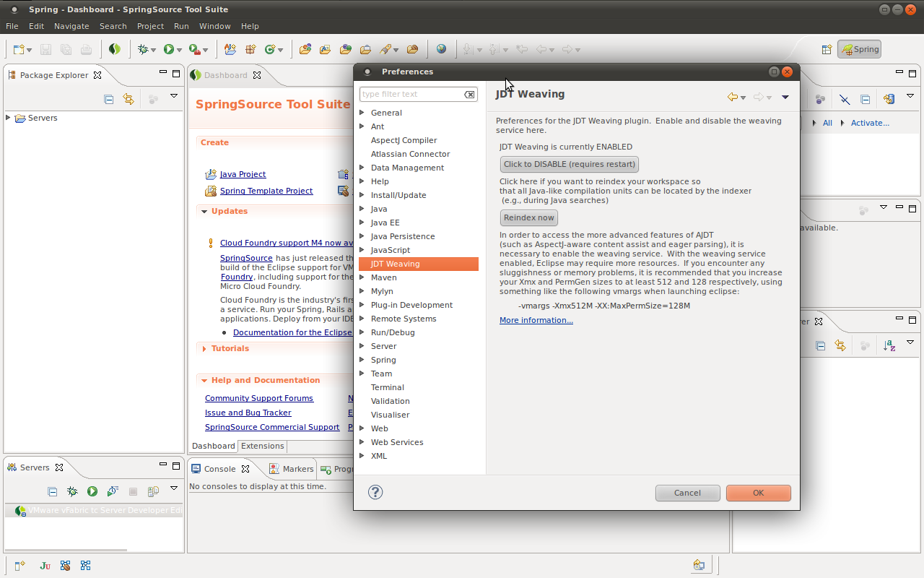Viewport: 924px width, 578px height.
Task: Expand the Tutorials section on the Dashboard
Action: pos(204,349)
